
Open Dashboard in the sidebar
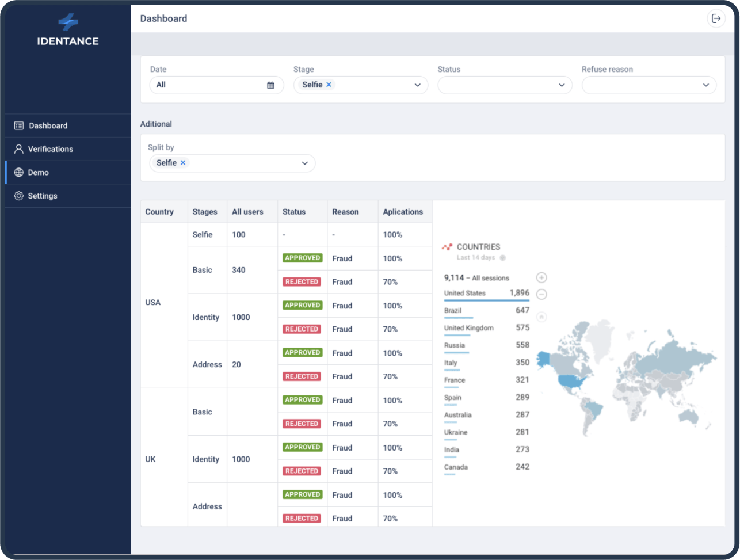click(68, 125)
